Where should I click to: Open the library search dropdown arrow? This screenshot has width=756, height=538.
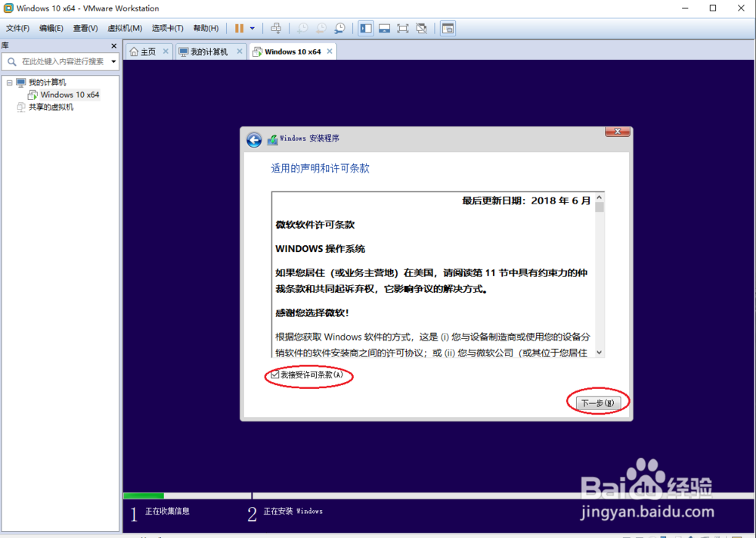[114, 62]
